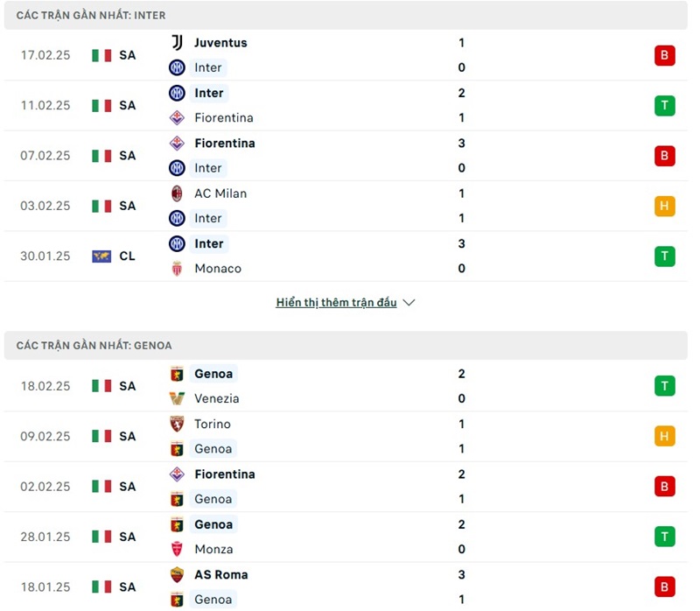Click the Monaco club logo
Image resolution: width=700 pixels, height=611 pixels.
(x=178, y=269)
